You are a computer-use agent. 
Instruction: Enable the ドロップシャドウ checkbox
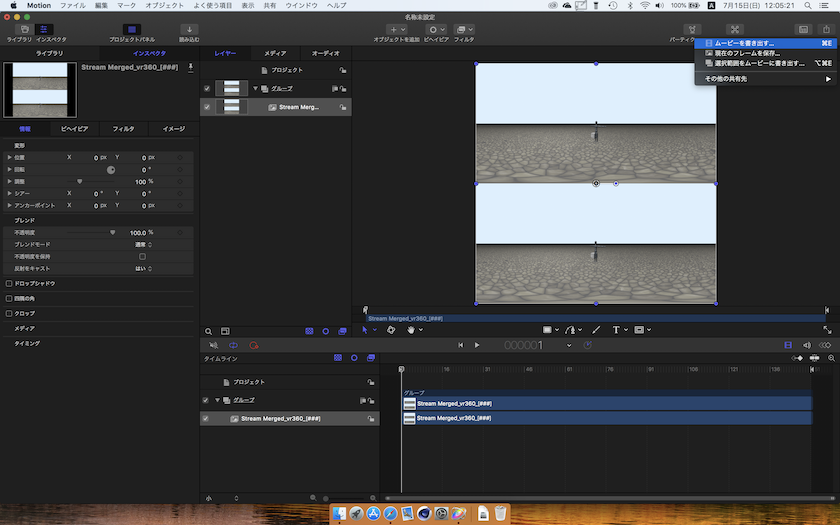9,283
